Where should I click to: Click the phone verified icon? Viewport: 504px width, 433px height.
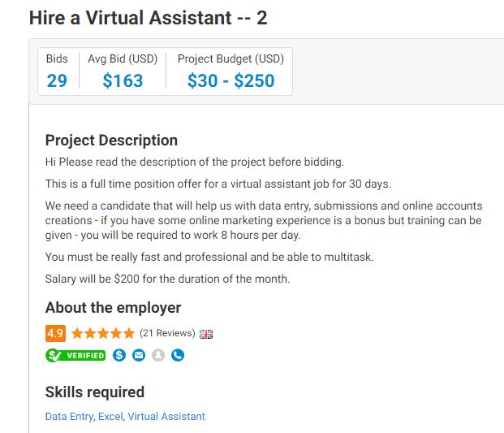(x=178, y=355)
